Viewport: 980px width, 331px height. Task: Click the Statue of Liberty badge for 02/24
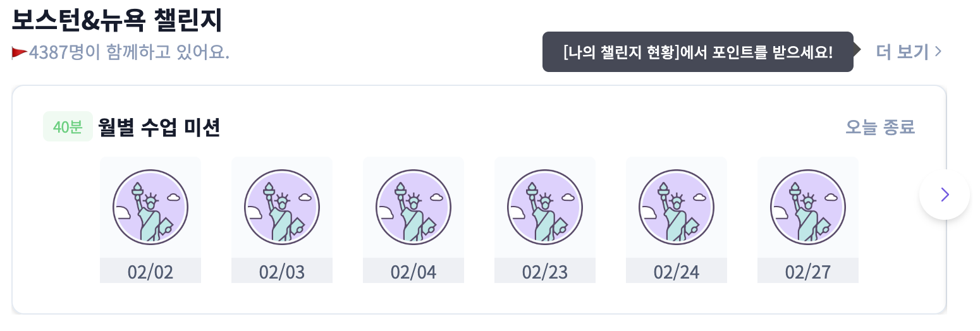pos(677,207)
